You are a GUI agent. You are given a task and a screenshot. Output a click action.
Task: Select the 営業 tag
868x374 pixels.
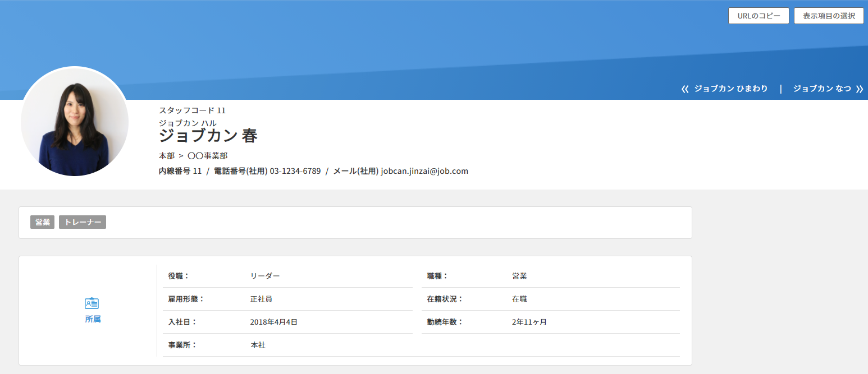(x=42, y=222)
